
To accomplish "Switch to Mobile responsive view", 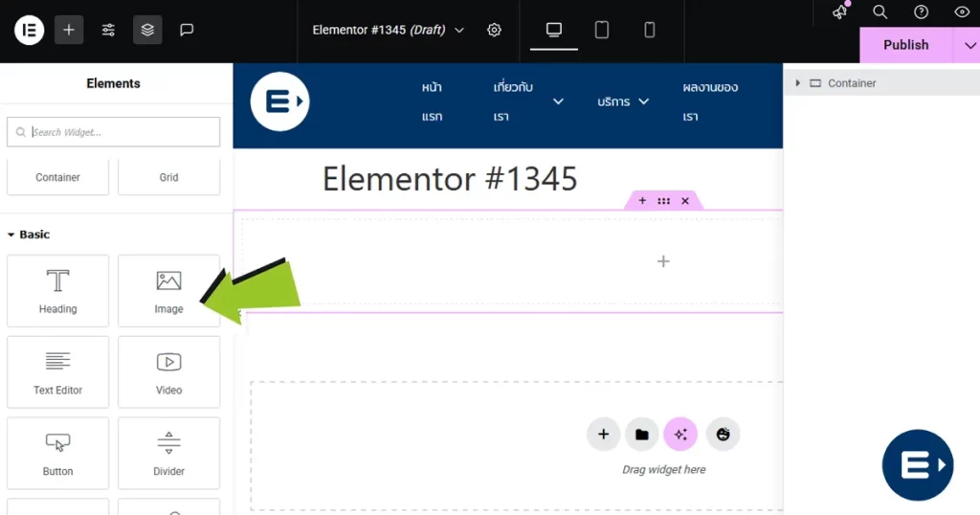I will [x=650, y=30].
